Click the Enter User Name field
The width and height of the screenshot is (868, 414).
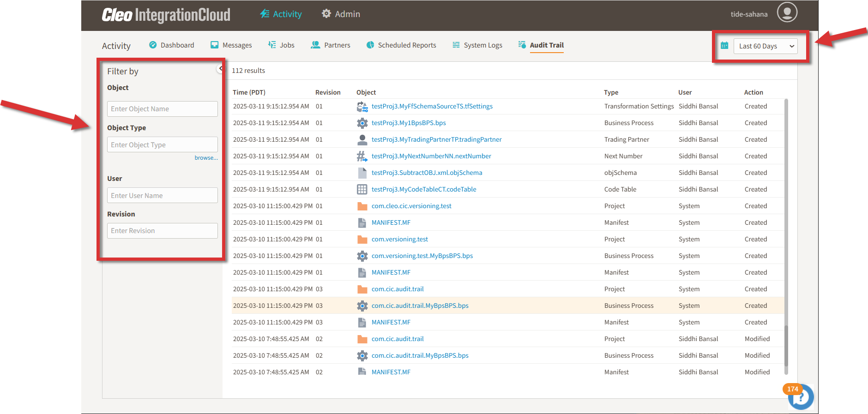tap(163, 195)
